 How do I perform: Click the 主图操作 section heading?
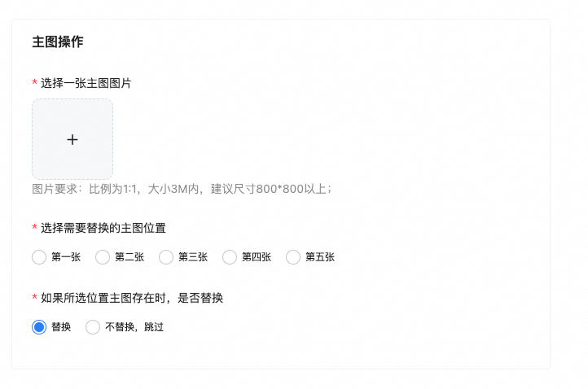point(58,42)
